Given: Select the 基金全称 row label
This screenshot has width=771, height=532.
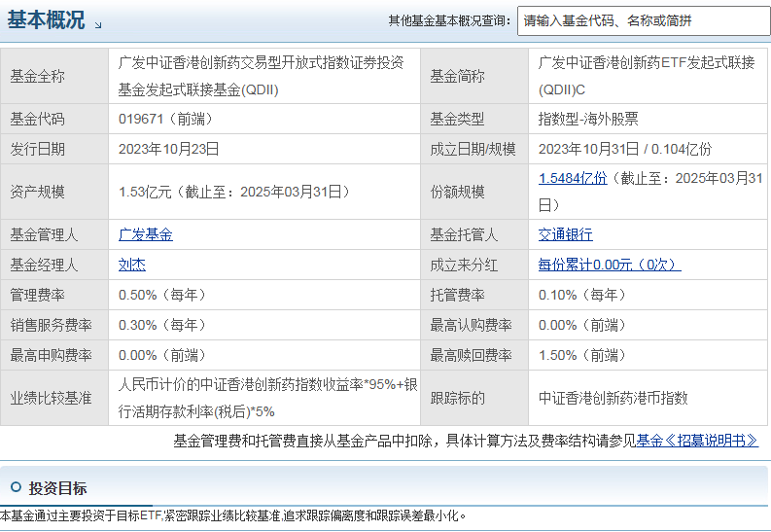Looking at the screenshot, I should click(37, 76).
